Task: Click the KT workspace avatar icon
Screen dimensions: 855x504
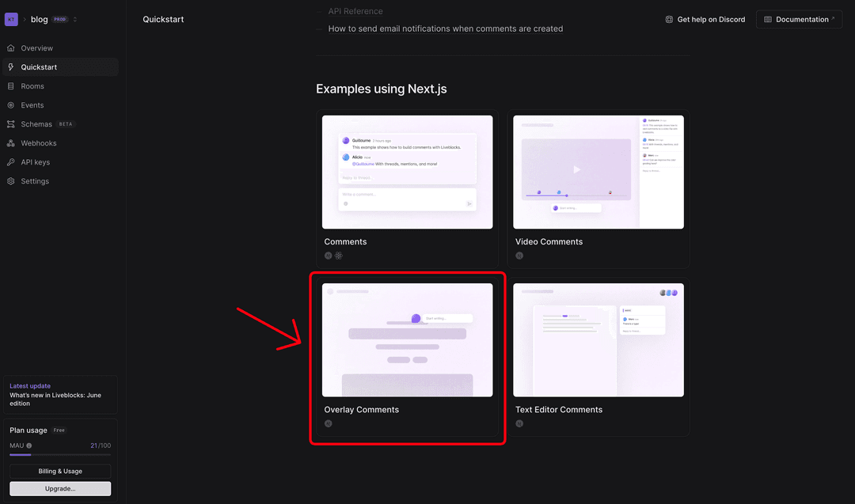Action: click(11, 19)
